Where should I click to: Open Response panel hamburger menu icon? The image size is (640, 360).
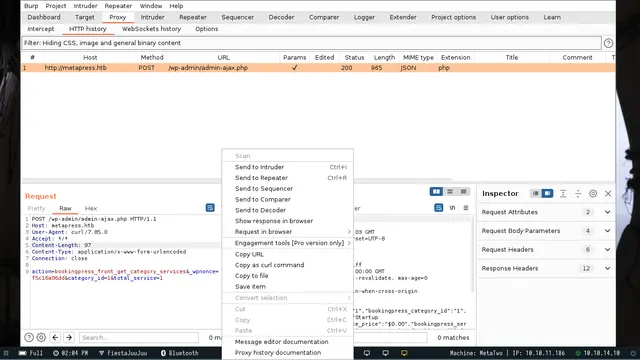point(466,208)
